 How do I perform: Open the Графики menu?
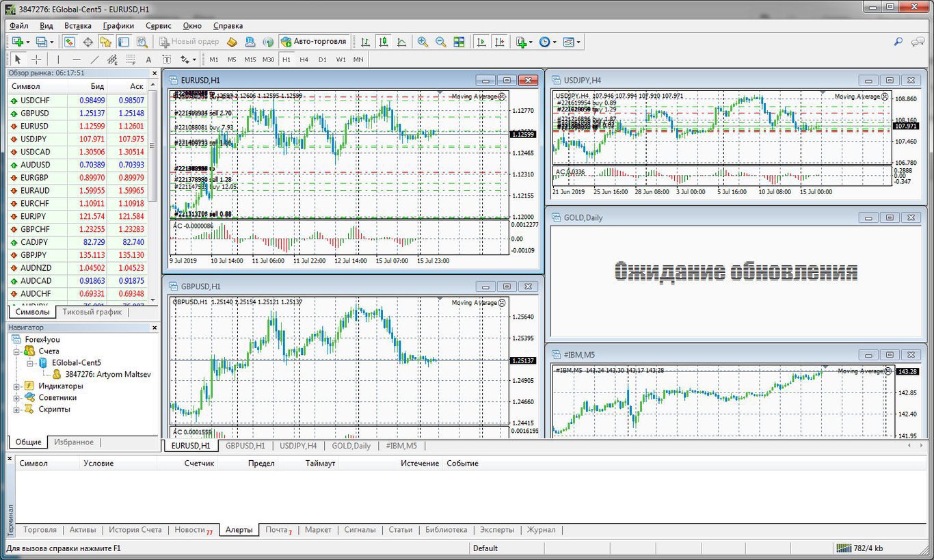pyautogui.click(x=118, y=25)
